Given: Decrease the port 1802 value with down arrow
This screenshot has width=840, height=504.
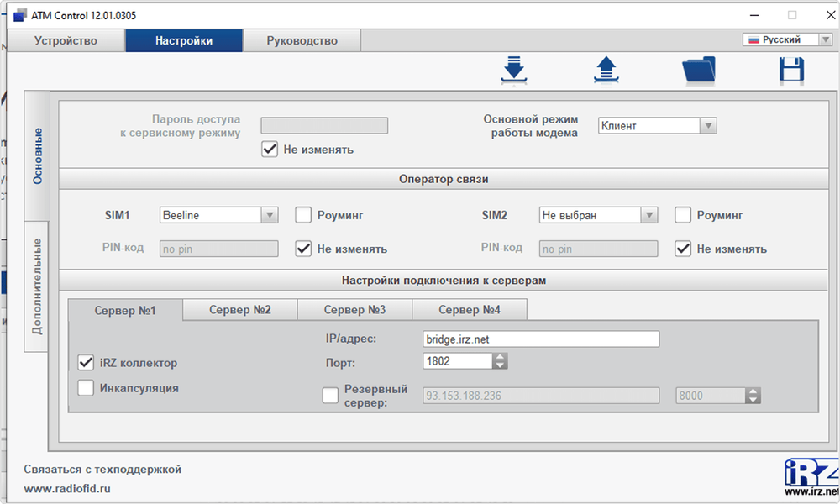Looking at the screenshot, I should [x=500, y=365].
